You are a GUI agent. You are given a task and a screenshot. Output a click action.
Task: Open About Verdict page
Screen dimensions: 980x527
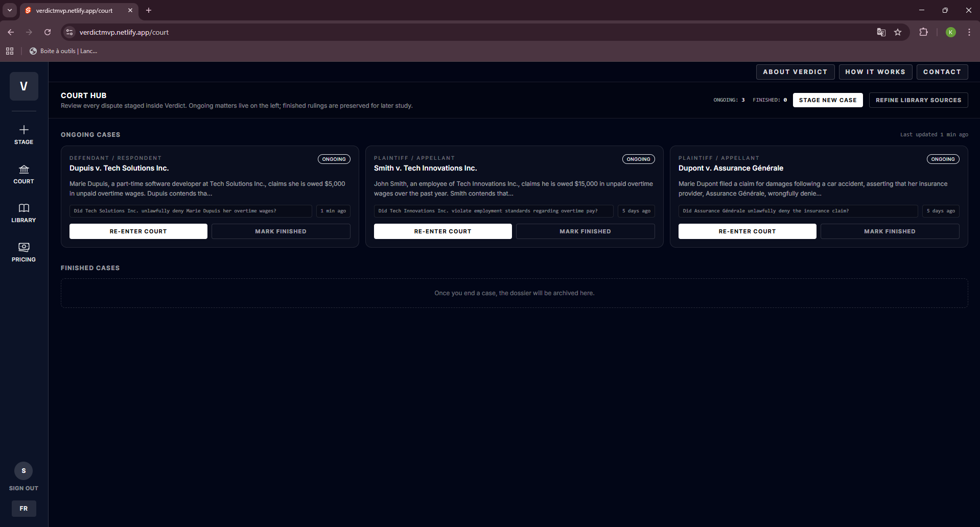[x=795, y=72]
